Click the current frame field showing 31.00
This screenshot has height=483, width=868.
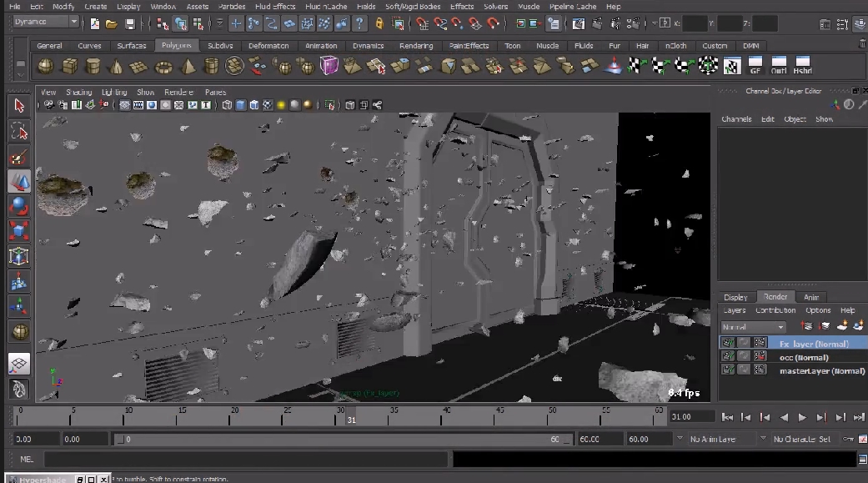(x=691, y=416)
